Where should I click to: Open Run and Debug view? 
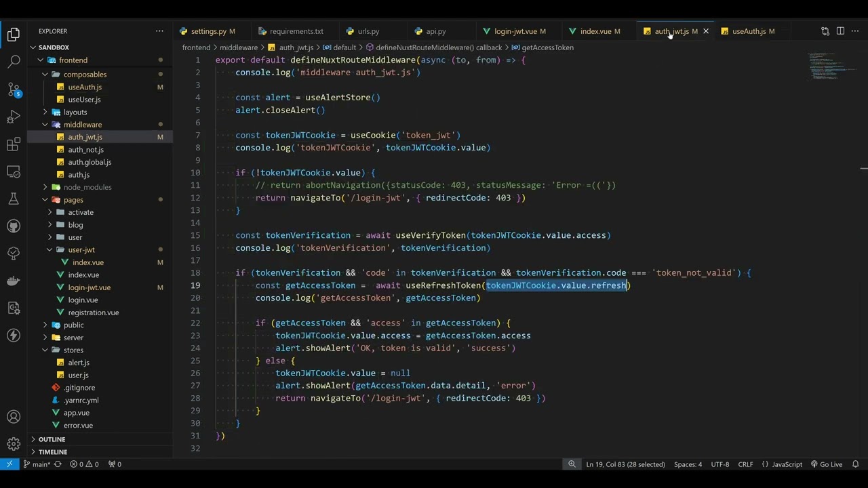(14, 117)
